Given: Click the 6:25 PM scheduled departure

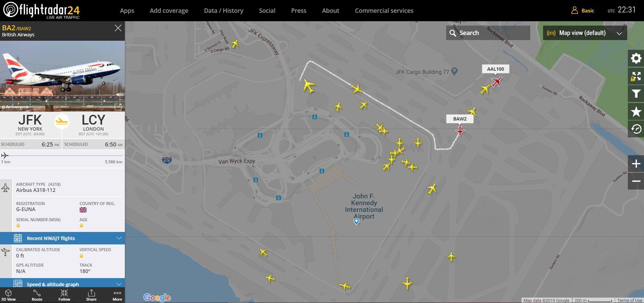Looking at the screenshot, I should pos(50,144).
